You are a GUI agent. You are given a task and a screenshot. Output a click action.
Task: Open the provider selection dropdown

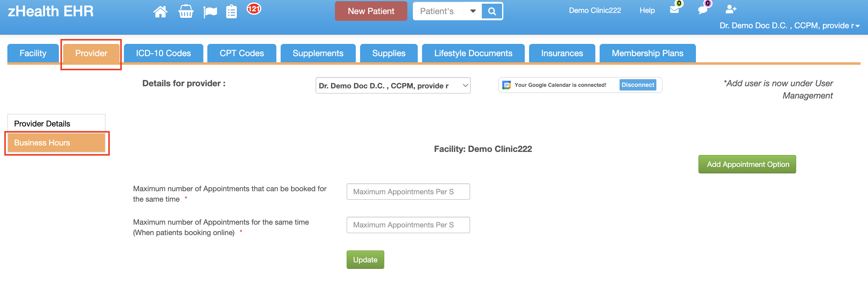pyautogui.click(x=393, y=86)
